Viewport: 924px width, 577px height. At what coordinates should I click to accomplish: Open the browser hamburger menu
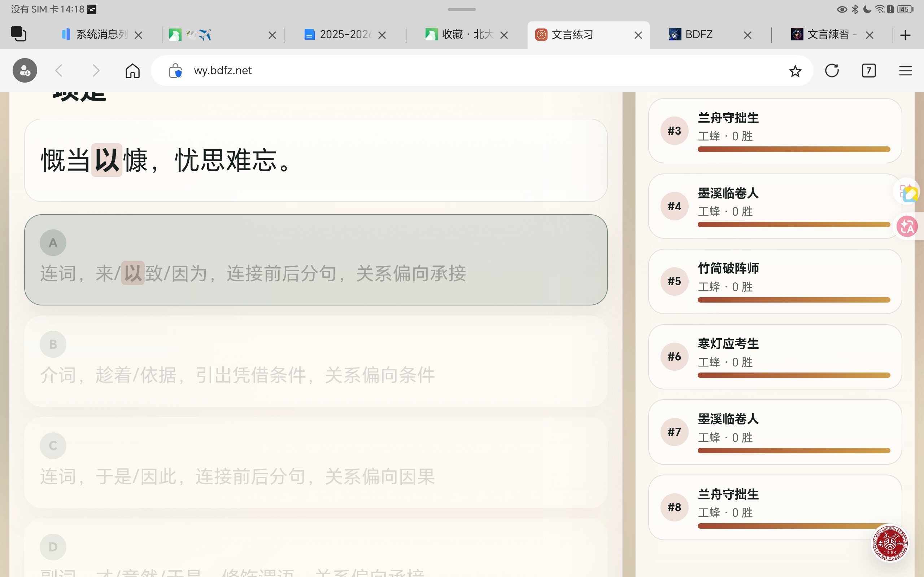905,71
